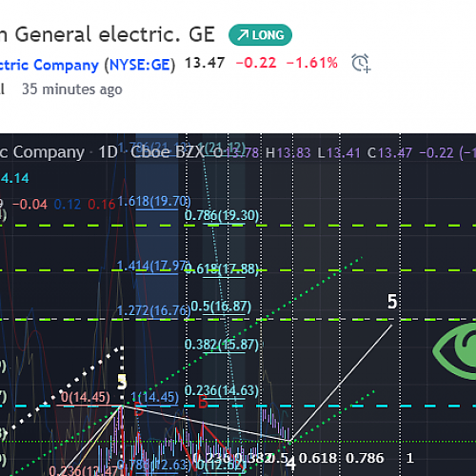Select the 0(14.45) red Fibonacci label
This screenshot has width=476, height=476.
tap(86, 397)
